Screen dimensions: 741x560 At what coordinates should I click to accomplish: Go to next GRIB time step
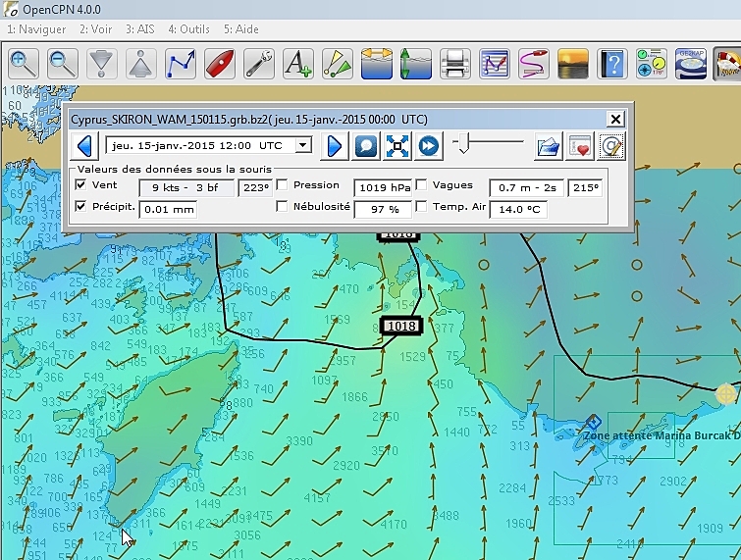pos(335,146)
